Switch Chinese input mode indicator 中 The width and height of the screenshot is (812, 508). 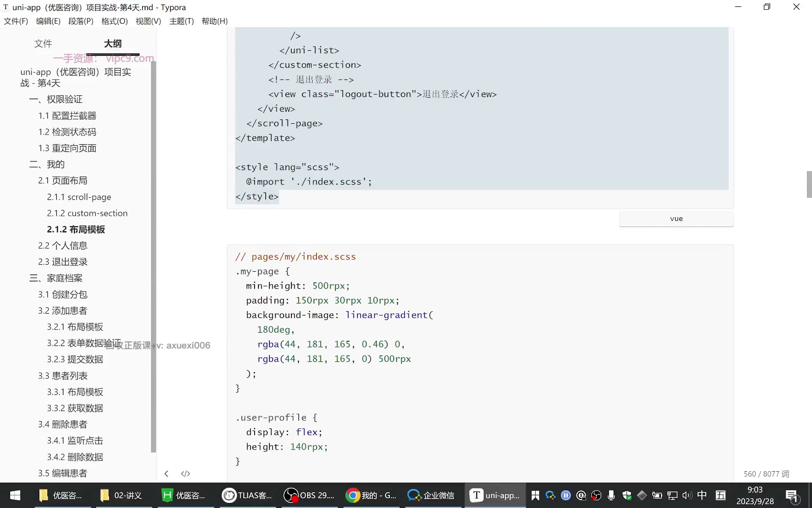pos(702,495)
